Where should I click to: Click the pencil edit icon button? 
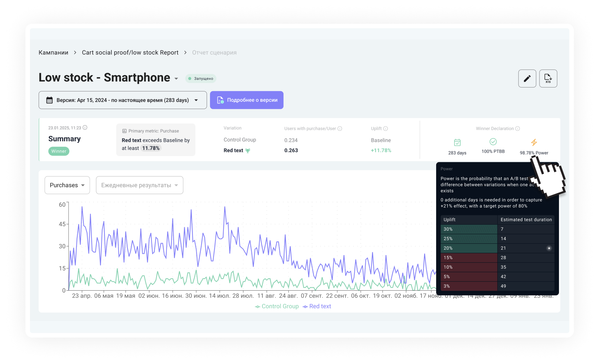click(527, 78)
